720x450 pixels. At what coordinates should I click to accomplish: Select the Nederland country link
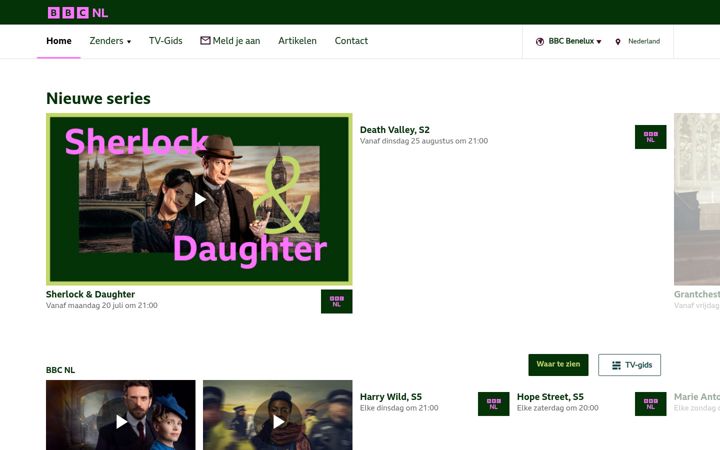(644, 41)
